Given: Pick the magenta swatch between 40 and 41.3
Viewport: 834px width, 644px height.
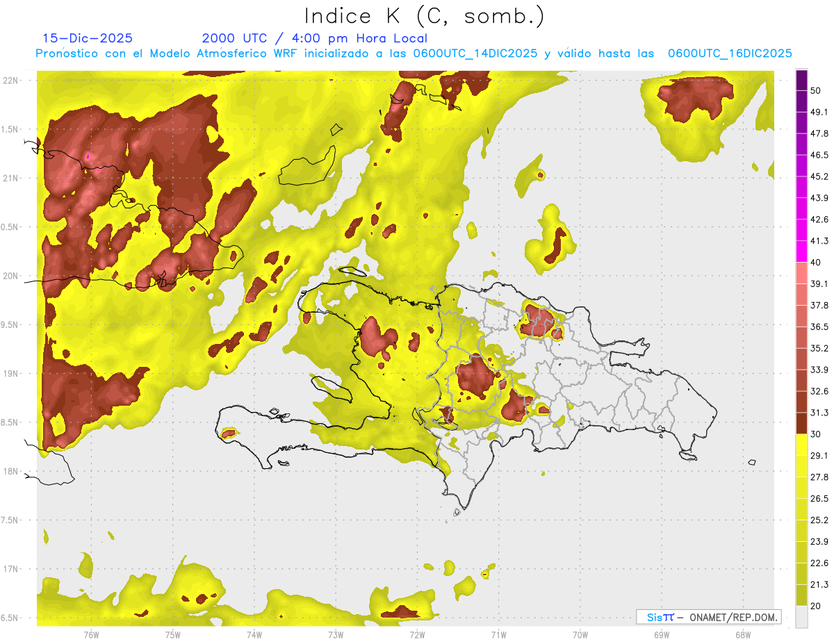Looking at the screenshot, I should pyautogui.click(x=801, y=251).
